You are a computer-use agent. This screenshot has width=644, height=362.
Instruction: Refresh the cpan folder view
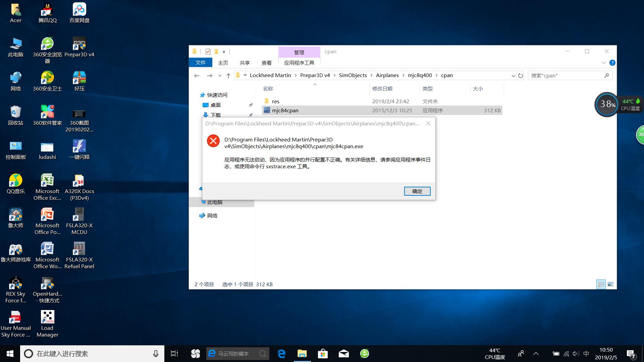(x=520, y=76)
